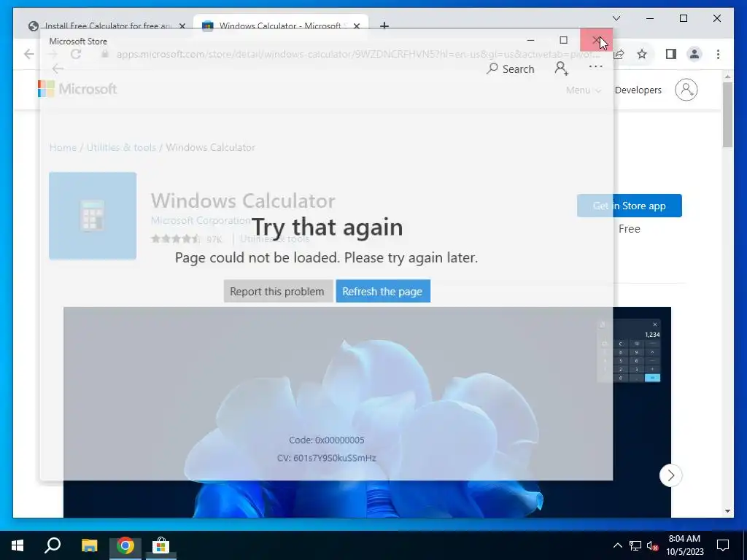
Task: Share this page from Chrome address bar
Action: [x=619, y=54]
